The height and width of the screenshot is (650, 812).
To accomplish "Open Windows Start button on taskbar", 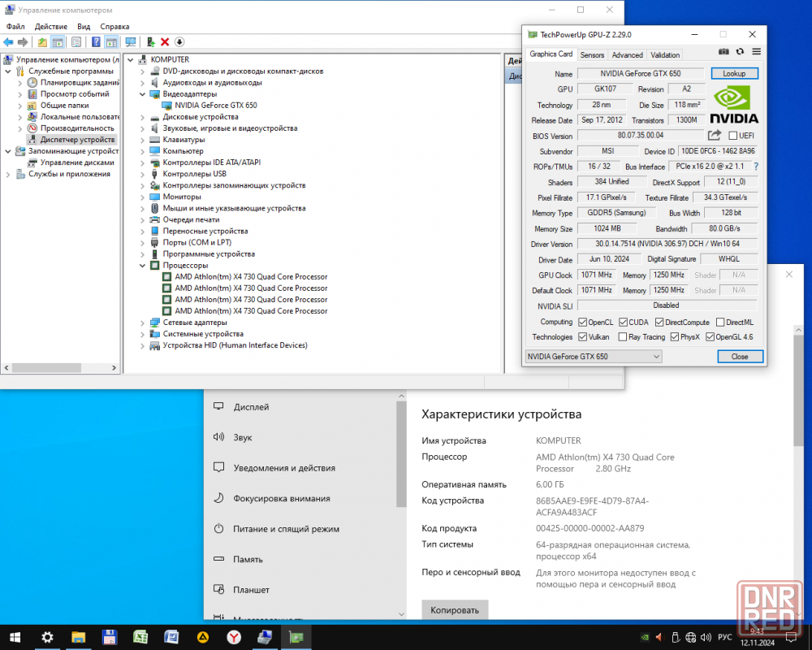I will (x=15, y=637).
